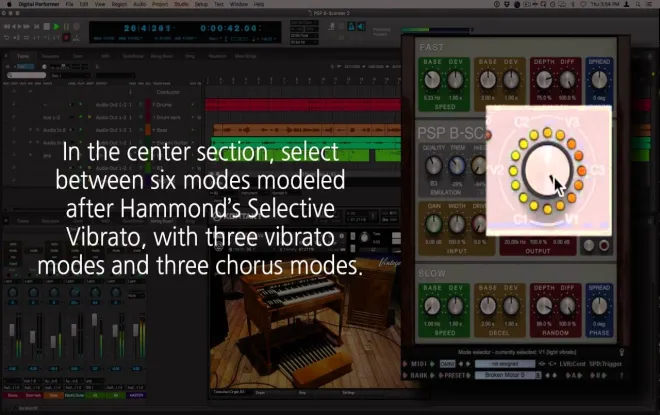This screenshot has height=415, width=660.
Task: Adjust the SLOW PHASE SPREAD knob
Action: tap(599, 306)
